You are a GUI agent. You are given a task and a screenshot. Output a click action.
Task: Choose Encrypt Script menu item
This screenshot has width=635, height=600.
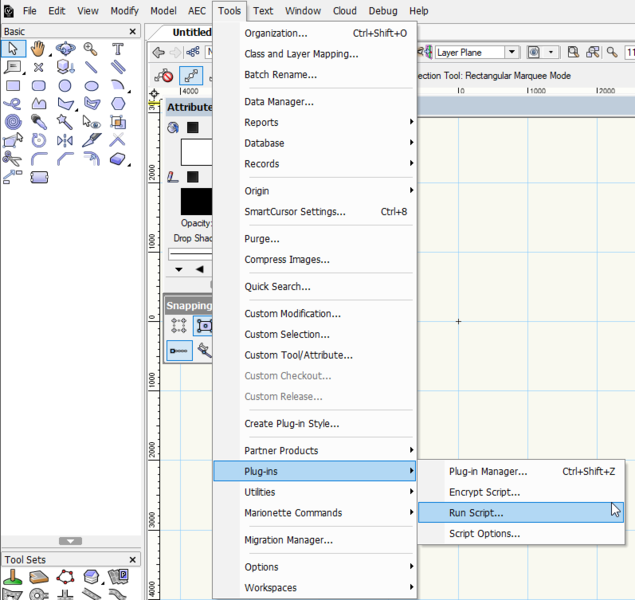[521, 492]
